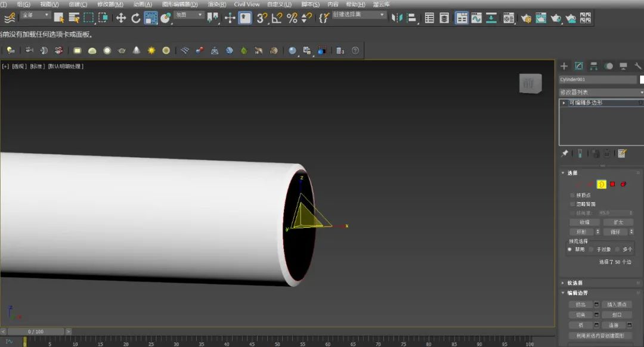This screenshot has height=347, width=644.
Task: Switch to the Motion panel tab
Action: [608, 66]
